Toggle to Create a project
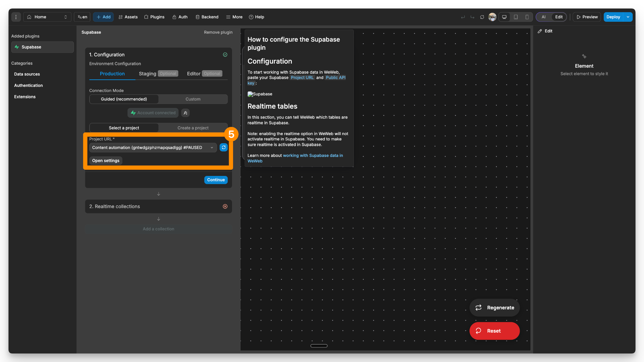 click(193, 128)
